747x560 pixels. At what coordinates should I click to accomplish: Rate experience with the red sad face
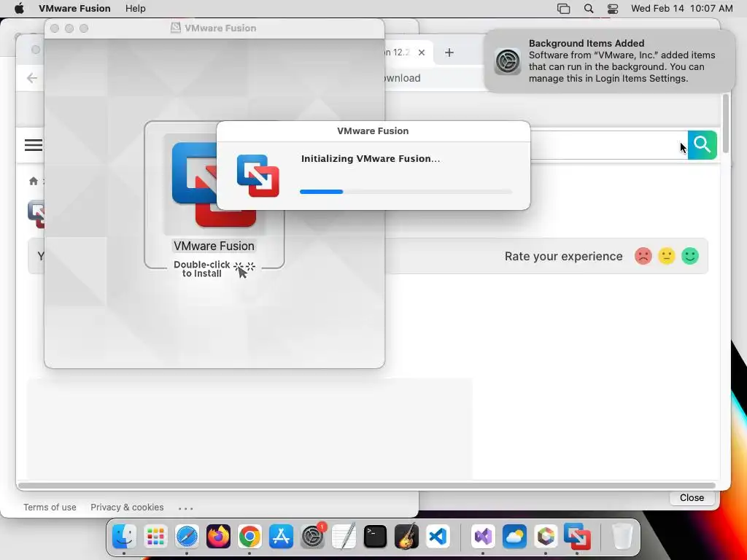[643, 256]
